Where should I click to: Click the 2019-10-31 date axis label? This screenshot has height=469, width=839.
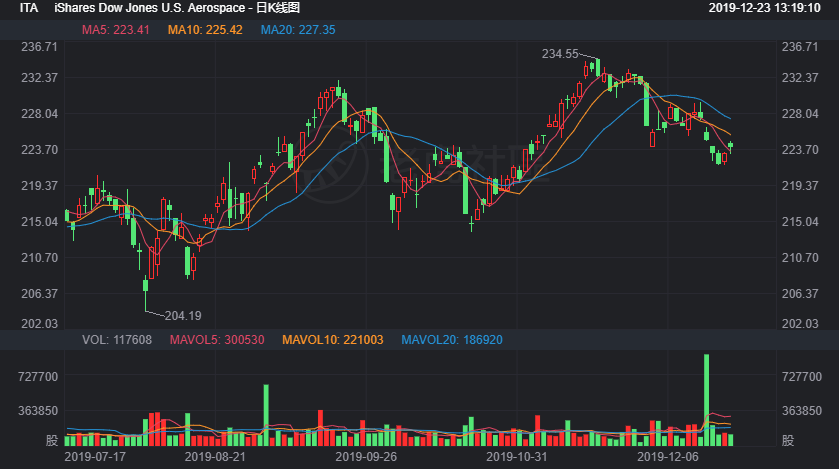click(517, 457)
